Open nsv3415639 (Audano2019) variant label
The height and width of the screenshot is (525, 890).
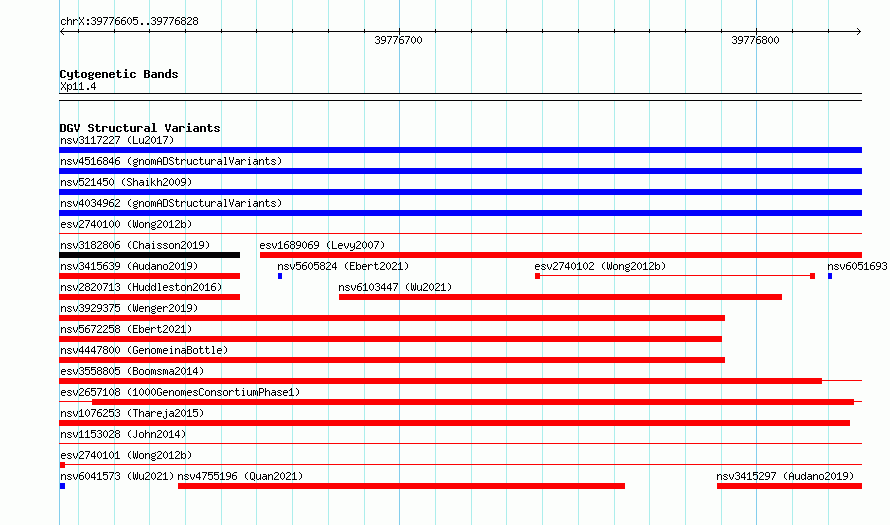click(x=129, y=266)
